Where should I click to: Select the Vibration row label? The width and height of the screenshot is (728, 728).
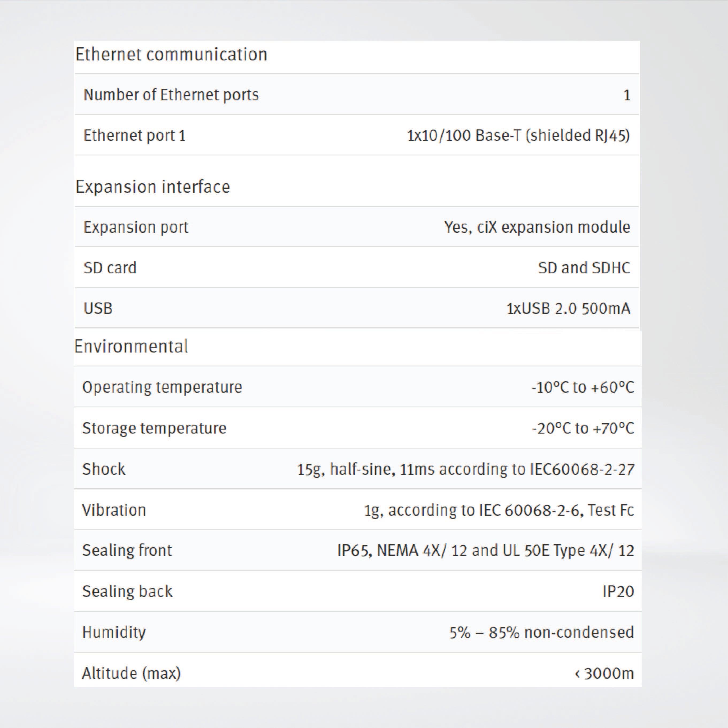point(114,510)
